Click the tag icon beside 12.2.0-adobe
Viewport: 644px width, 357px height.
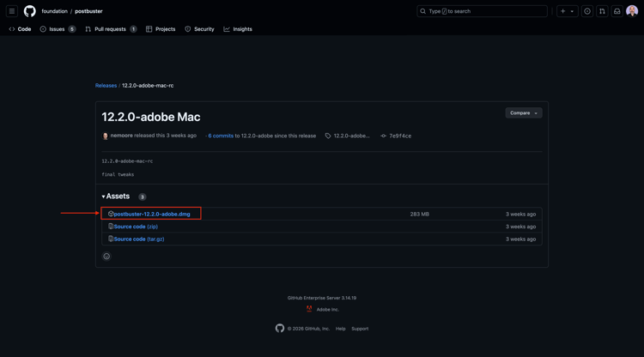(x=328, y=136)
